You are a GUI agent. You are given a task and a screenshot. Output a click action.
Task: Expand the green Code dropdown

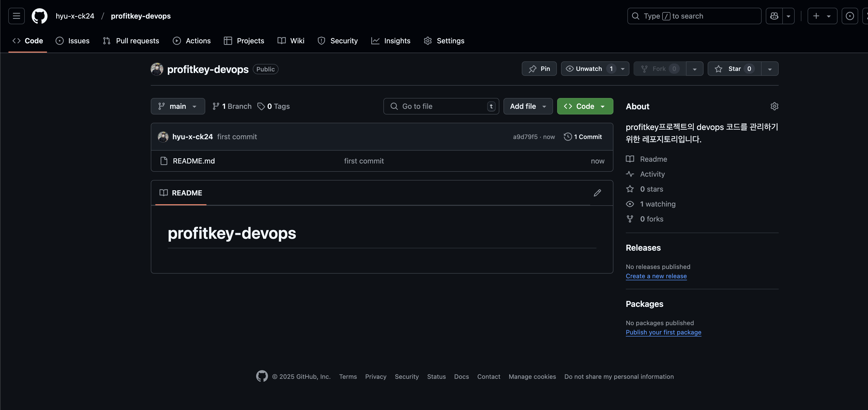pos(585,106)
